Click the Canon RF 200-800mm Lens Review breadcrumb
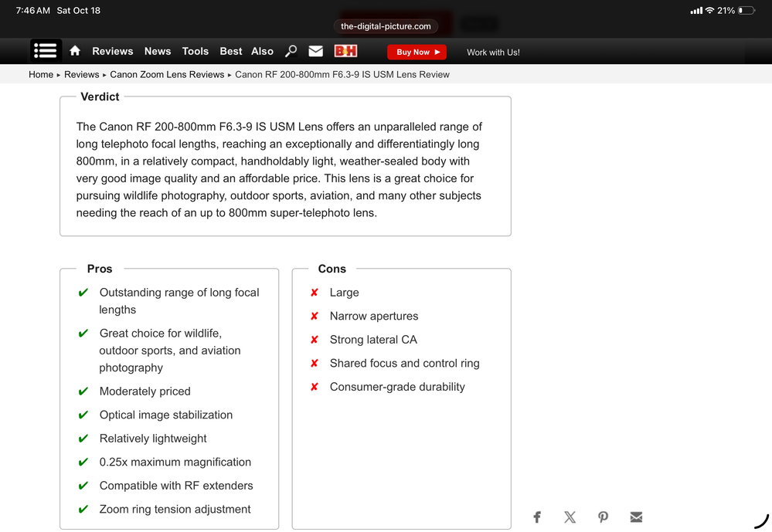 (342, 74)
